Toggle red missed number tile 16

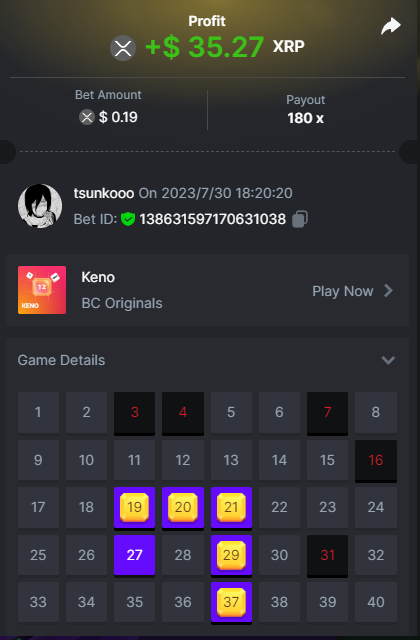coord(376,460)
